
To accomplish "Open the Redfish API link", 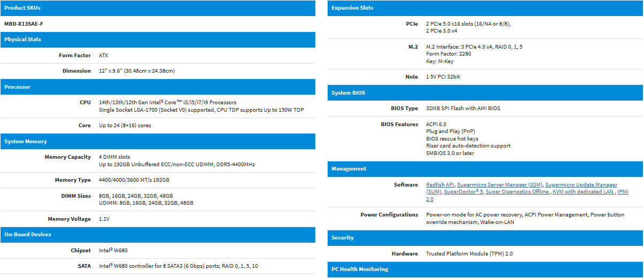I will tap(440, 184).
